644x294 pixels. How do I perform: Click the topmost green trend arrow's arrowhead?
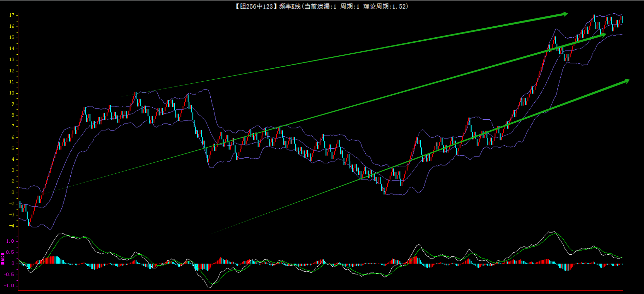[x=565, y=14]
